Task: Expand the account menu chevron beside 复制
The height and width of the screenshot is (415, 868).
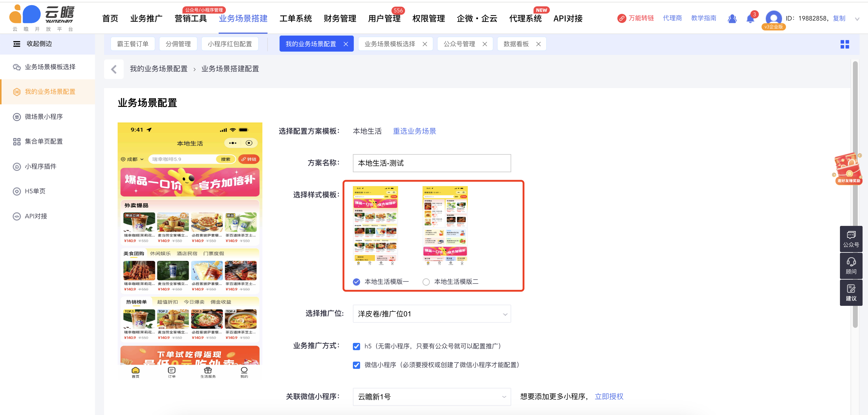Action: (857, 19)
